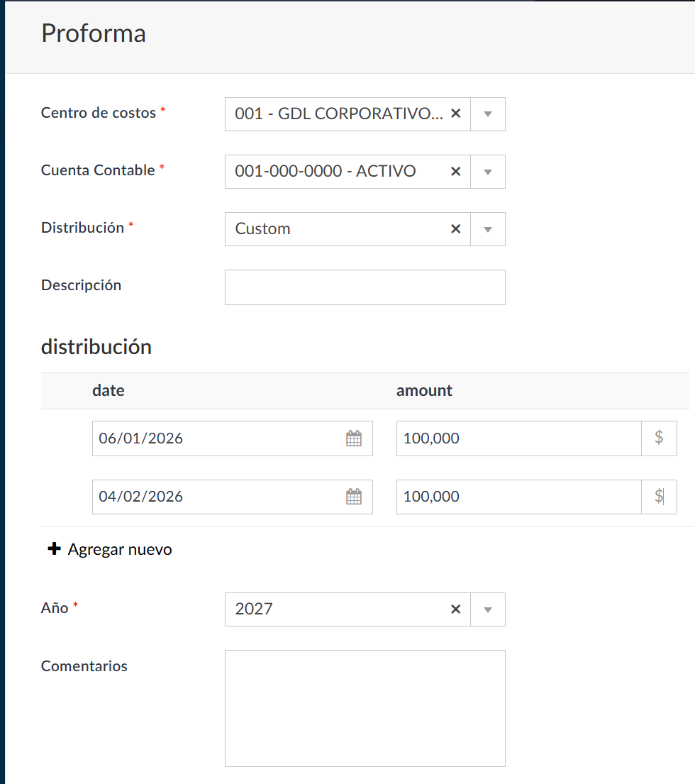The width and height of the screenshot is (695, 784).
Task: Open the Año dropdown arrow
Action: (x=488, y=609)
